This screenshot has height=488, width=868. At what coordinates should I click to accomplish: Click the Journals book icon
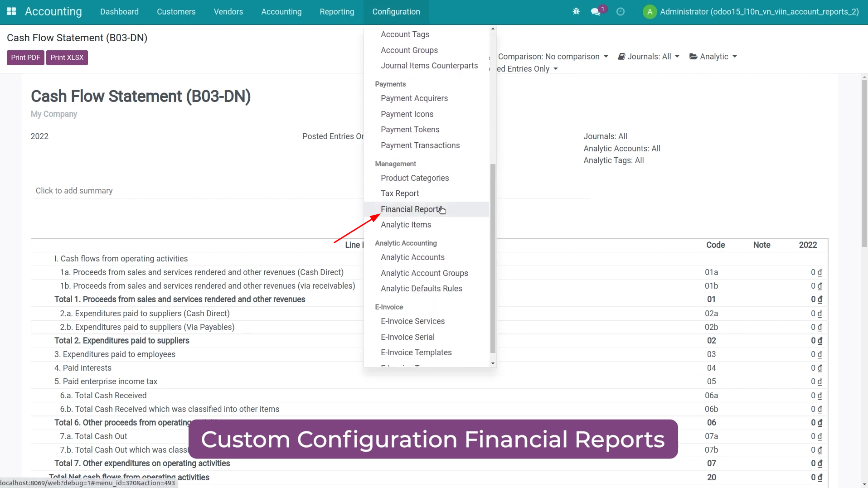pos(621,57)
